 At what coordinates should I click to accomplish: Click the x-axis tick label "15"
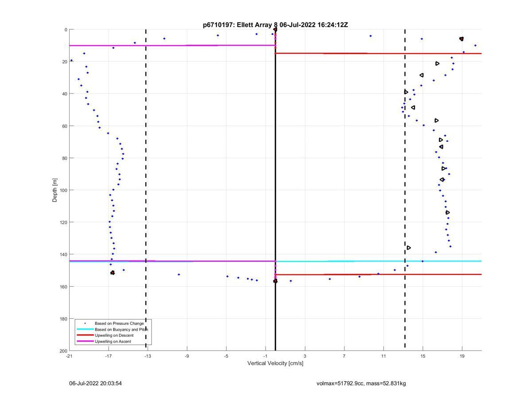tap(423, 356)
